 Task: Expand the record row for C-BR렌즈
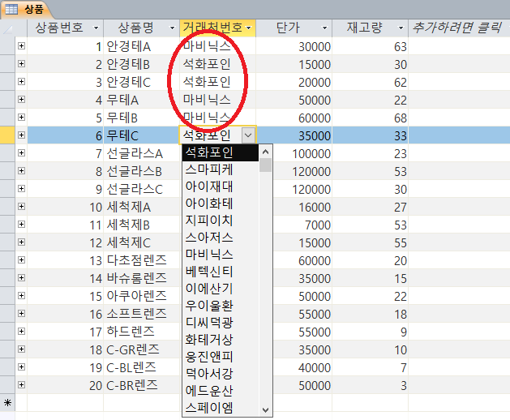click(21, 385)
